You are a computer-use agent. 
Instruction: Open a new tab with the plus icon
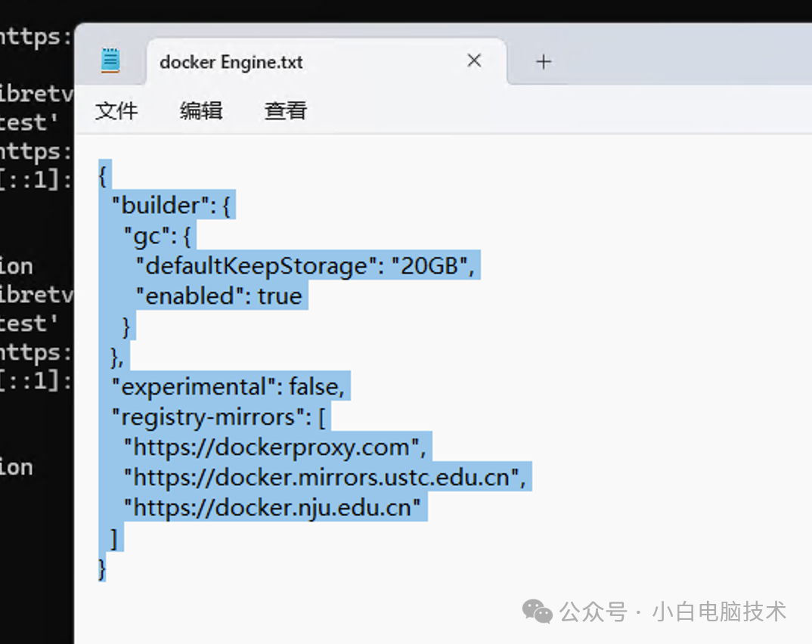544,61
